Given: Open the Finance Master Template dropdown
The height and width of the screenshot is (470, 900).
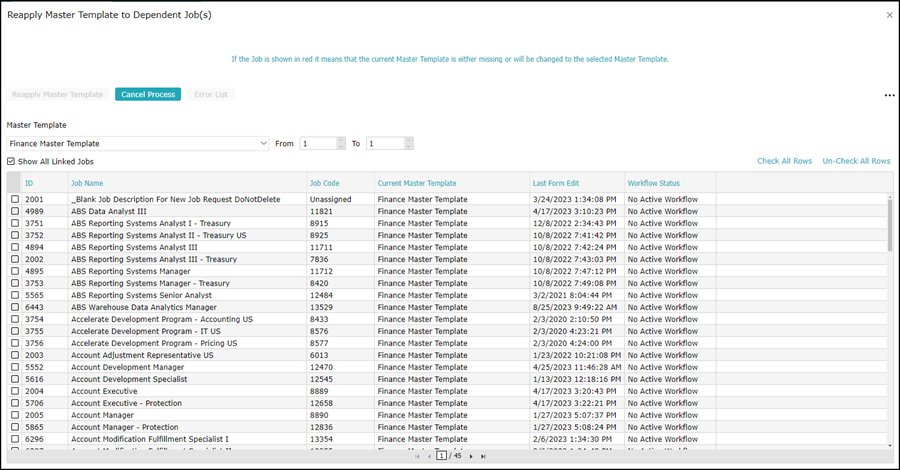Looking at the screenshot, I should [138, 143].
